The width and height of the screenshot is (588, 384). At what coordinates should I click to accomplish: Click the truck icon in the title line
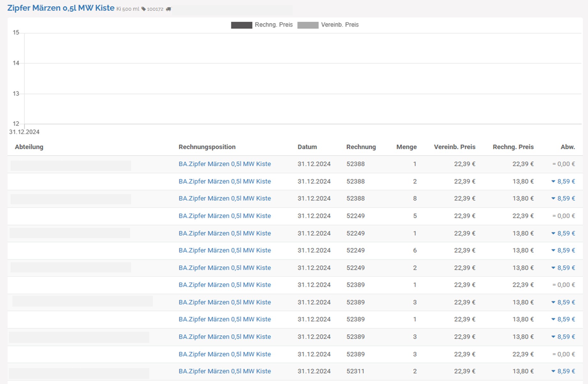pos(168,9)
